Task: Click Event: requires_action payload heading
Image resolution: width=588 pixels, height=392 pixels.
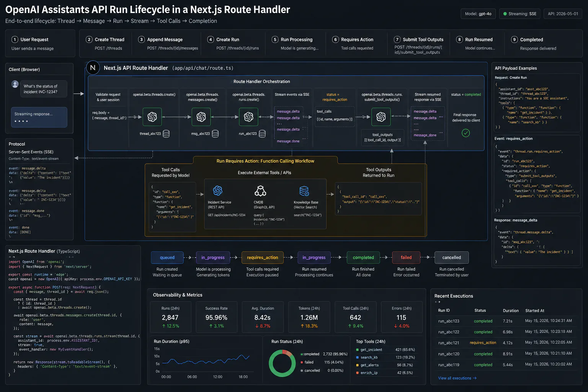Action: point(513,139)
